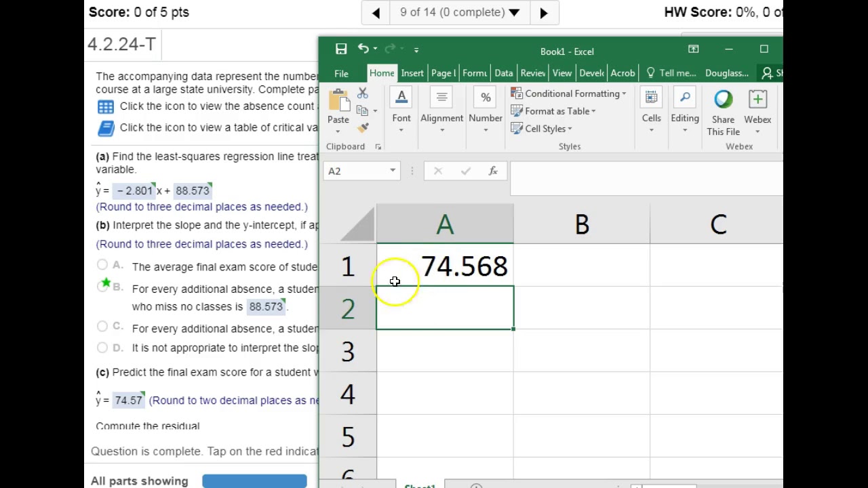
Task: Open the undo history dropdown arrow
Action: click(x=375, y=49)
